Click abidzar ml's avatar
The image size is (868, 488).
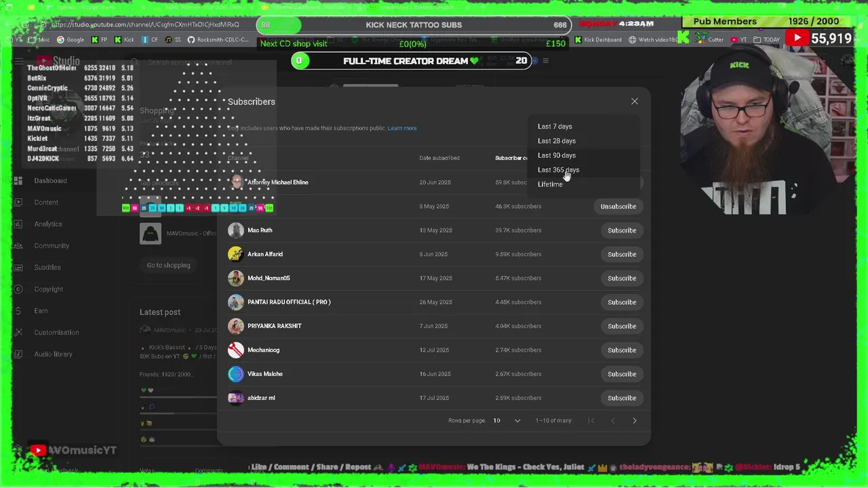pos(236,398)
